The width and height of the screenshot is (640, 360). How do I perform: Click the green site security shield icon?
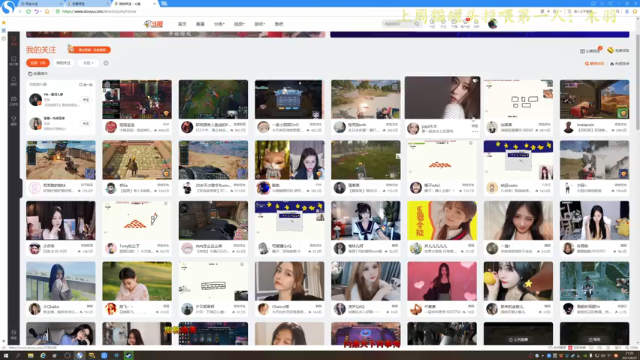pos(58,11)
